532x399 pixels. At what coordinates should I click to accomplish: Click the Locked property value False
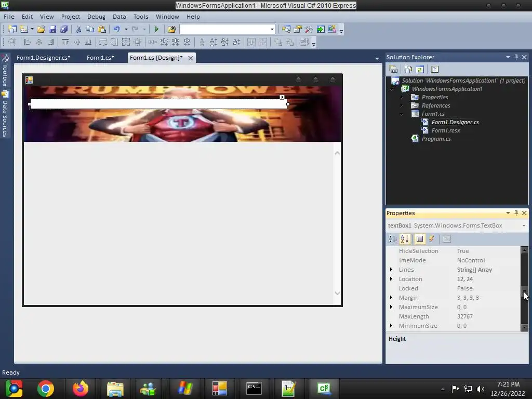click(465, 288)
